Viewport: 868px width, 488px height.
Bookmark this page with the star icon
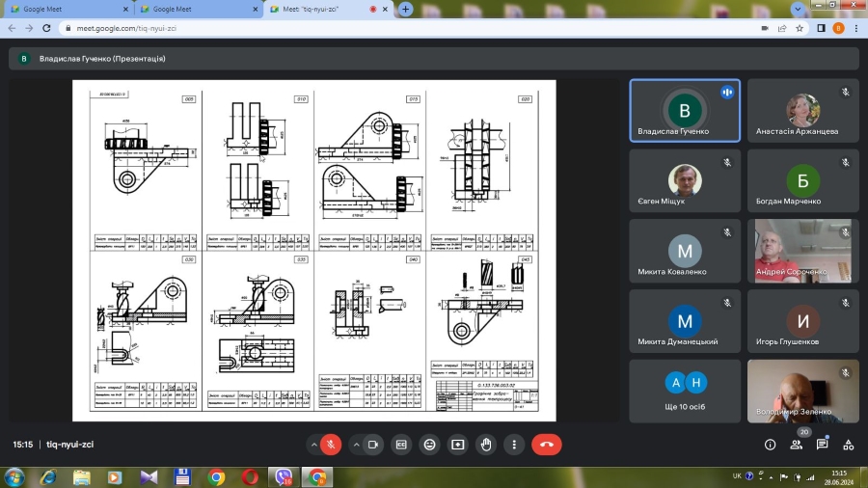pos(801,28)
